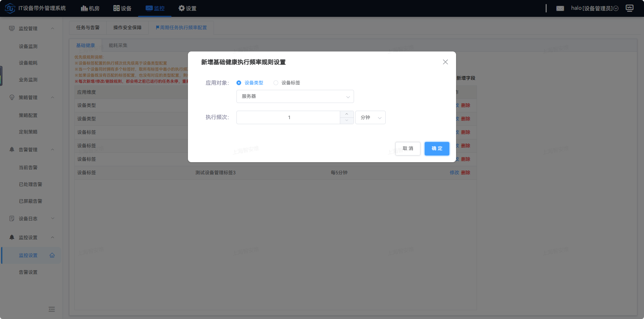Click the 确定 confirm button
Screen dimensions: 644x319
[437, 148]
